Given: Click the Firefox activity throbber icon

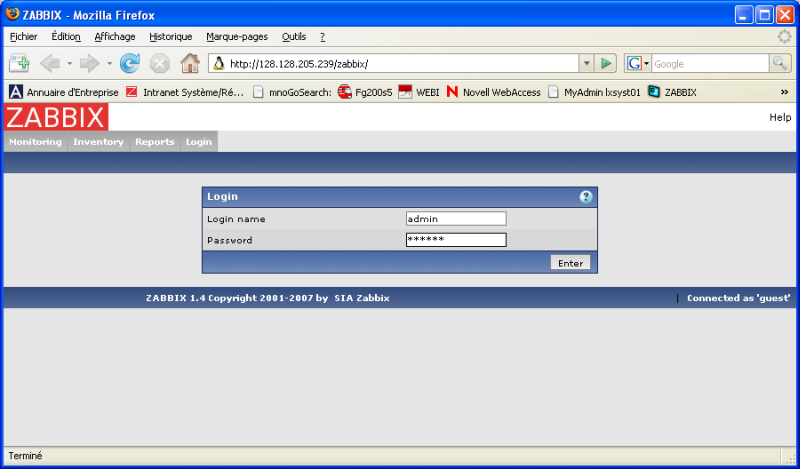Looking at the screenshot, I should click(784, 37).
